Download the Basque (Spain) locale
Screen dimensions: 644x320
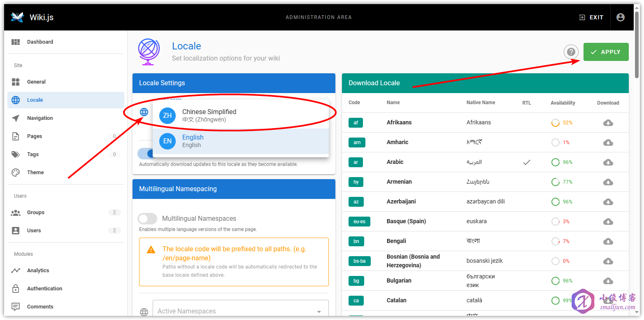click(608, 222)
